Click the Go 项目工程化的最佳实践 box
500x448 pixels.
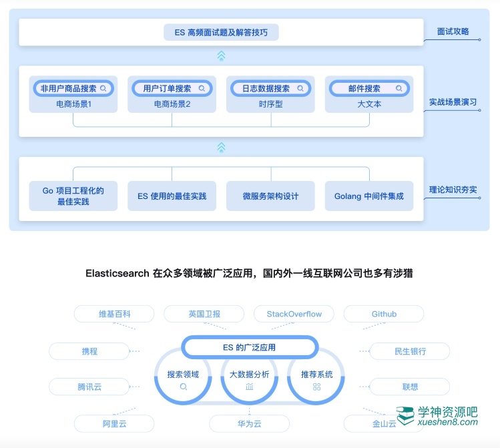pyautogui.click(x=73, y=196)
